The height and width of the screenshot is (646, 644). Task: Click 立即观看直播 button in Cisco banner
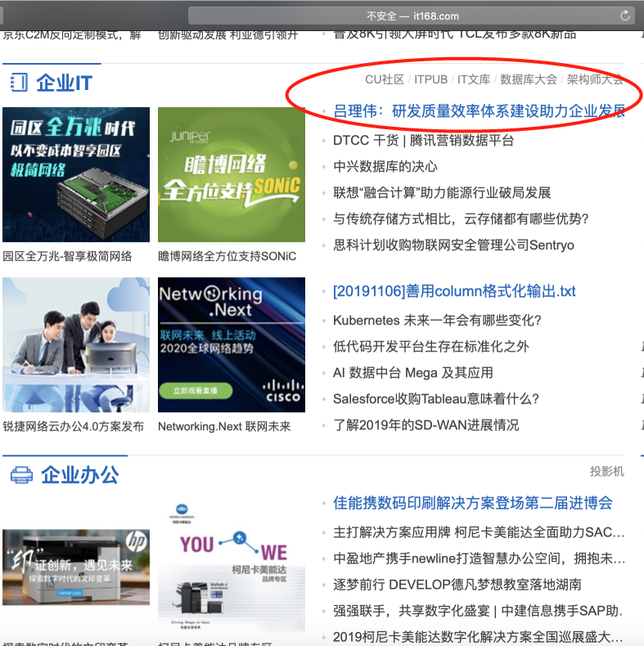click(196, 391)
